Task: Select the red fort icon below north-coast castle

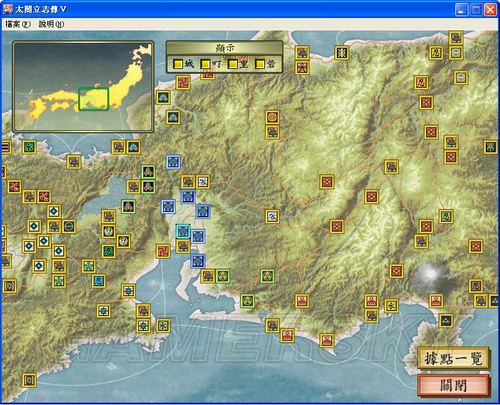Action: 302,68
